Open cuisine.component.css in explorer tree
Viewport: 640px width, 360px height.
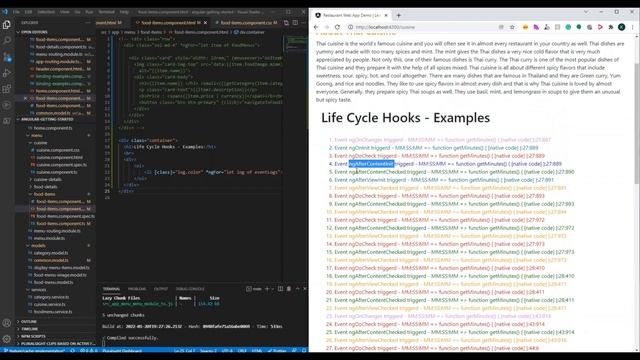click(x=58, y=150)
